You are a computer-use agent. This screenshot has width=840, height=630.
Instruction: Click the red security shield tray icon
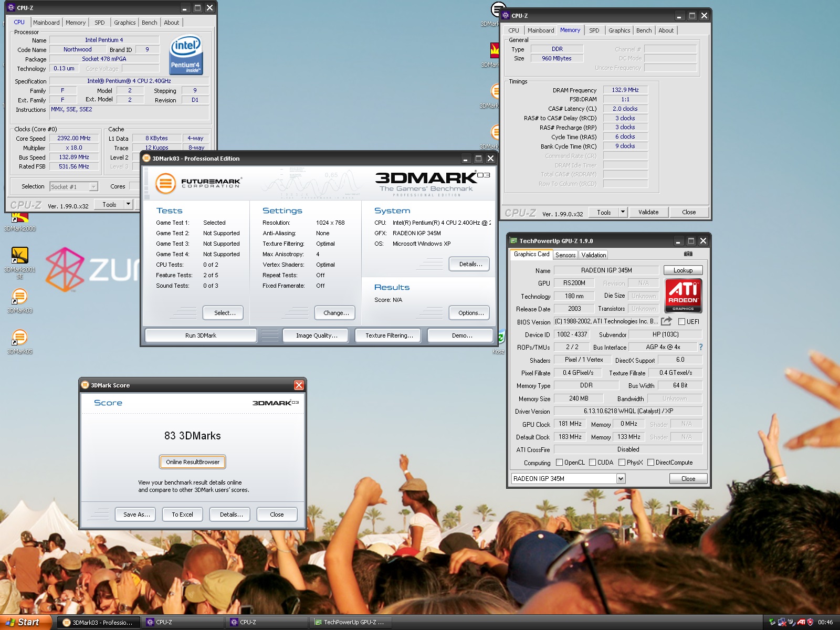(810, 622)
